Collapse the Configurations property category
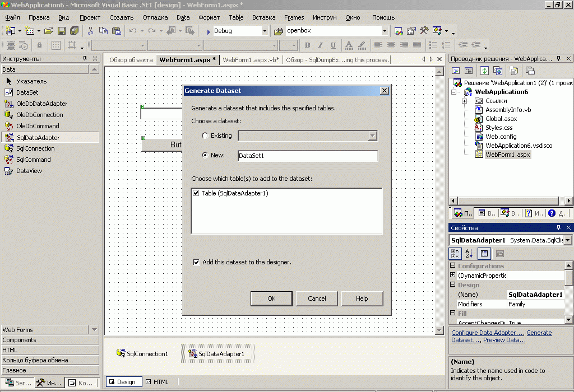Image resolution: width=574 pixels, height=392 pixels. [x=453, y=265]
